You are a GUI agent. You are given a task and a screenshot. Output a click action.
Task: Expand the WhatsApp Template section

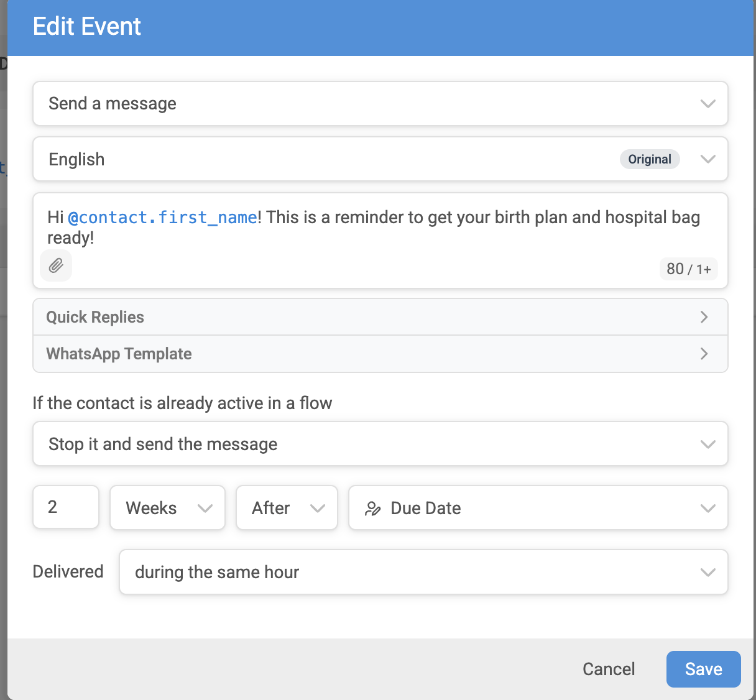coord(380,354)
